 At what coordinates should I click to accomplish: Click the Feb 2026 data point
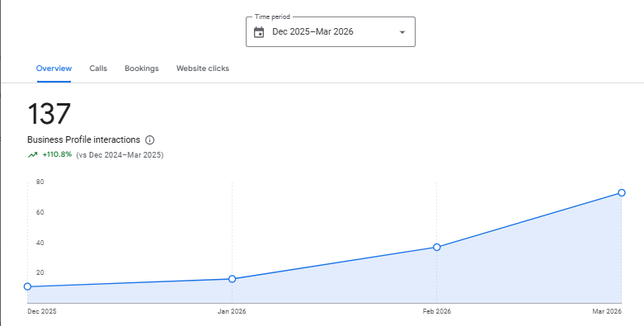pyautogui.click(x=437, y=247)
